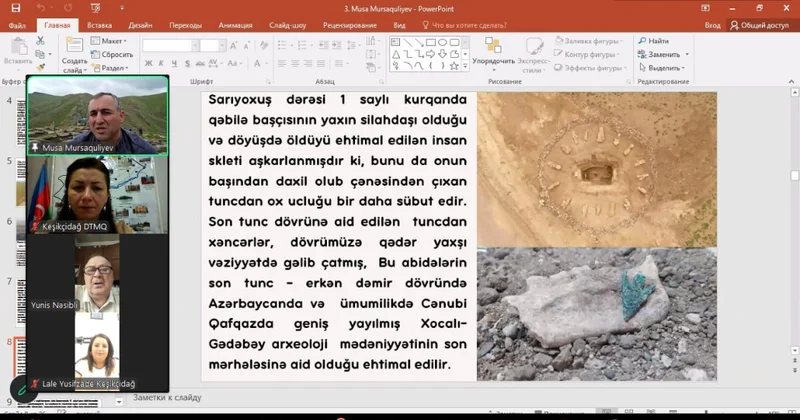The image size is (800, 420).
Task: Pick the five-point Star shape
Action: pyautogui.click(x=454, y=66)
